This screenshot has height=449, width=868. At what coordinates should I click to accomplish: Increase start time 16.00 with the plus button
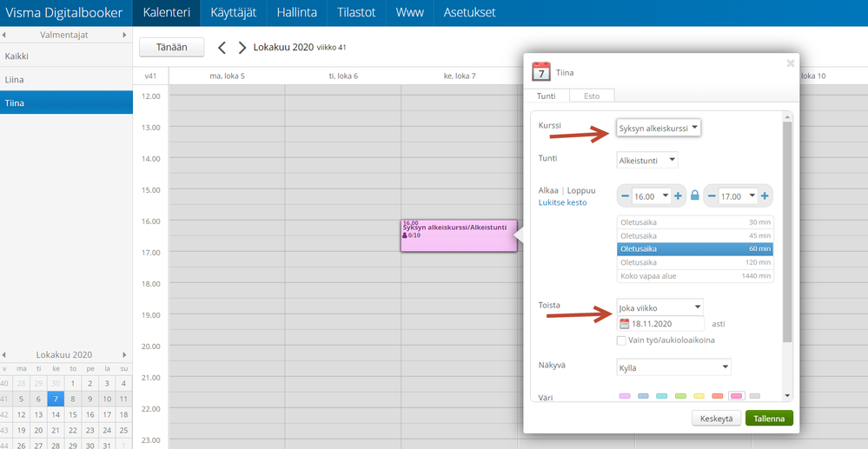678,196
